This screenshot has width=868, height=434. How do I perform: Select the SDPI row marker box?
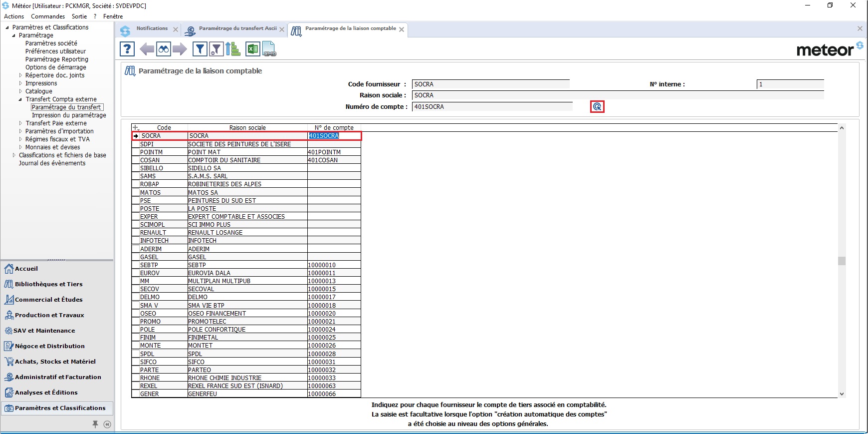135,144
